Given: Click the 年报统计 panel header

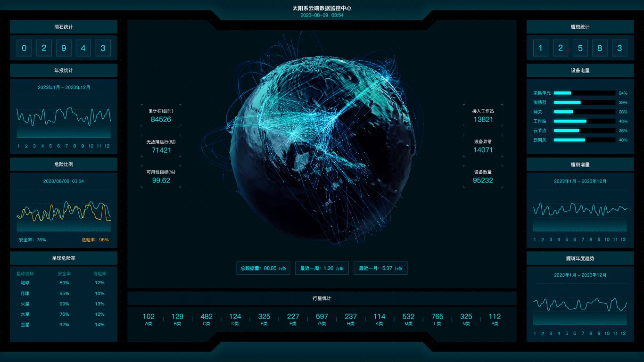Looking at the screenshot, I should (64, 70).
